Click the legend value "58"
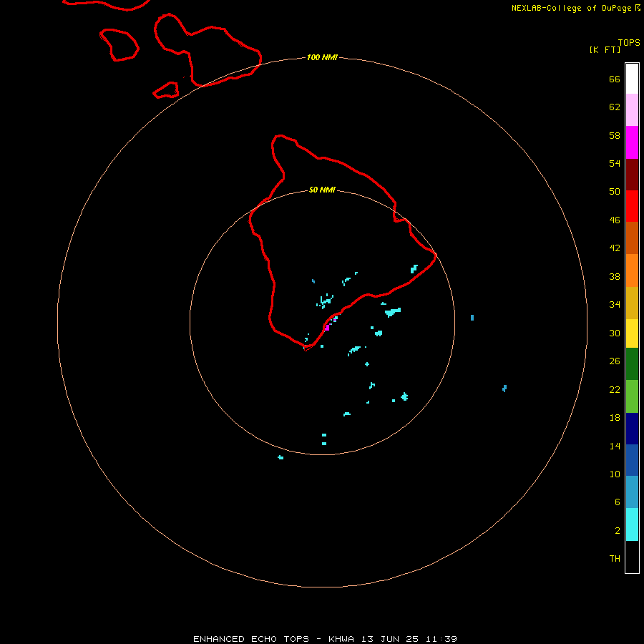The image size is (644, 644). (615, 135)
